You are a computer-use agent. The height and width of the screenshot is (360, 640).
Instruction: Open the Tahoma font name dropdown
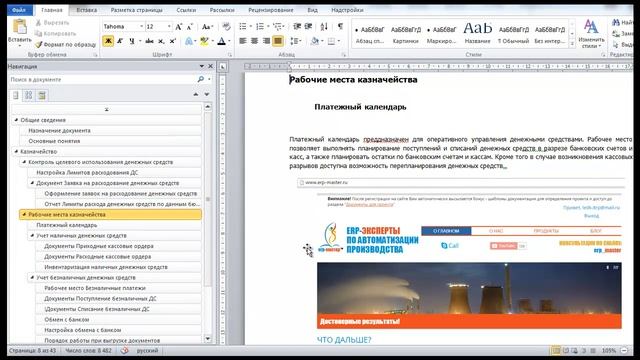142,27
